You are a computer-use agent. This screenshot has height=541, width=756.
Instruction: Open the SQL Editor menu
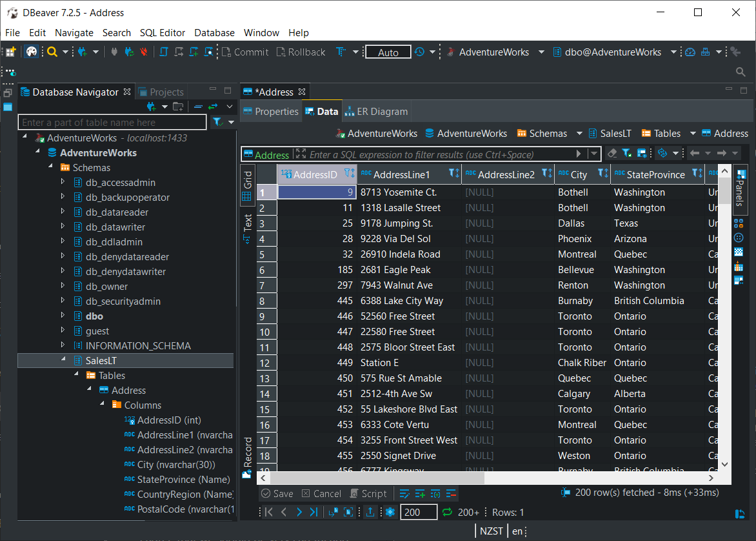(162, 33)
